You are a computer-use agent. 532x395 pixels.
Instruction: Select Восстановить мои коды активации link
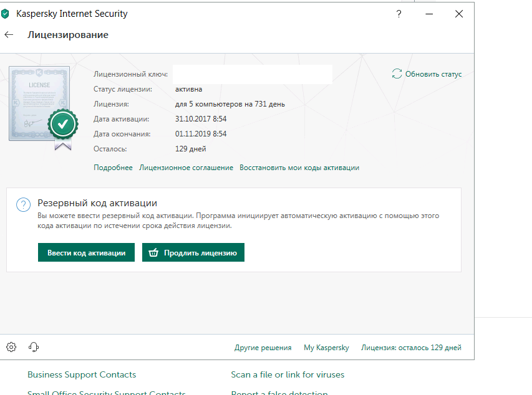click(299, 168)
